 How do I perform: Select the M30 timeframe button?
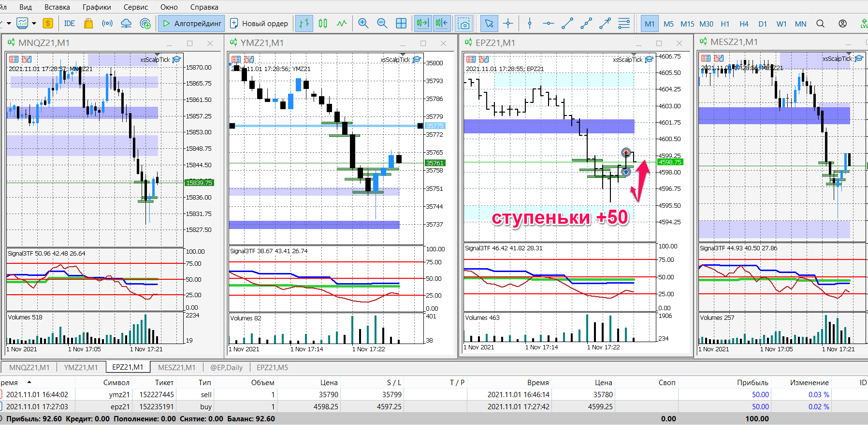[x=706, y=24]
